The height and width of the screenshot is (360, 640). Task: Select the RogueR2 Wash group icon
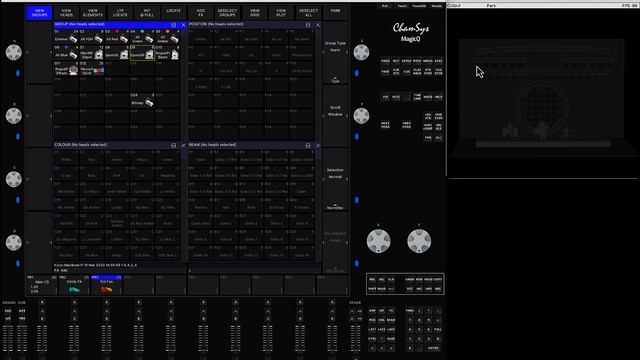click(73, 71)
